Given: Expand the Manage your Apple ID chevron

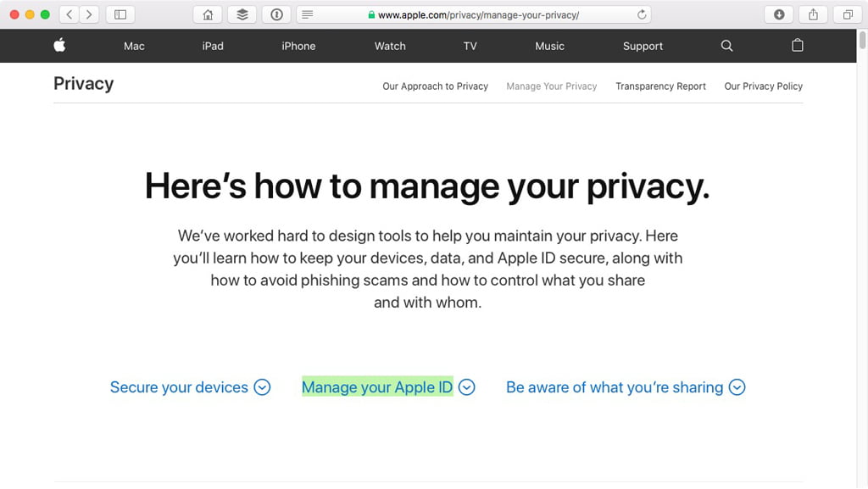Looking at the screenshot, I should point(467,387).
